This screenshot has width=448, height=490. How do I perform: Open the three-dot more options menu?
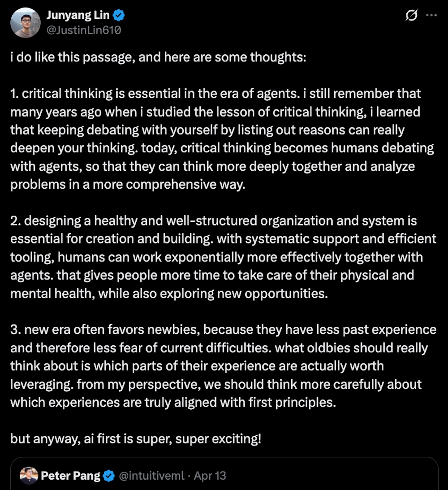click(x=431, y=16)
